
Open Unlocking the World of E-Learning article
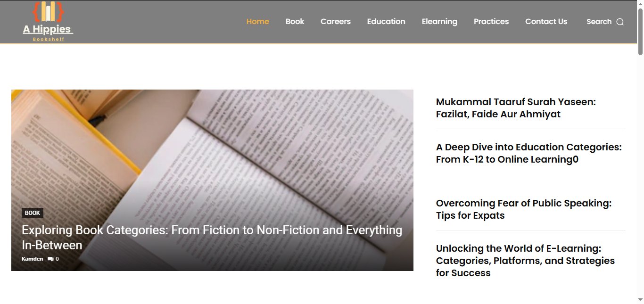[525, 261]
